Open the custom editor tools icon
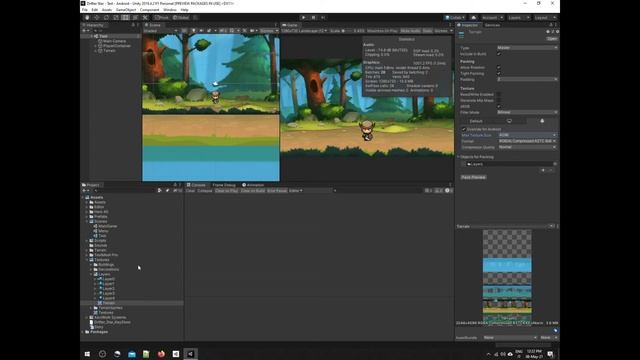Viewport: 640px width, 360px height. (x=145, y=18)
